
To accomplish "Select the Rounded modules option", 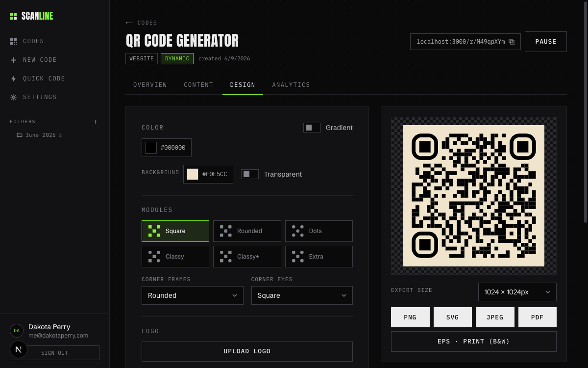I will click(247, 231).
